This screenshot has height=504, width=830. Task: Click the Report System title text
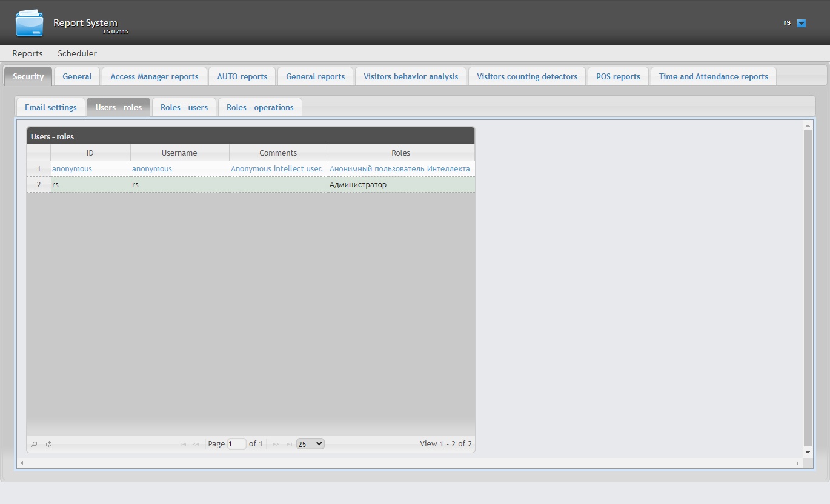pyautogui.click(x=85, y=23)
